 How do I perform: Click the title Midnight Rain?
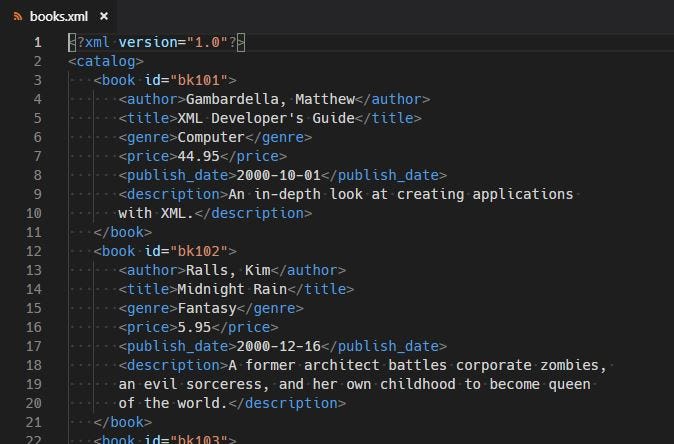(x=232, y=289)
